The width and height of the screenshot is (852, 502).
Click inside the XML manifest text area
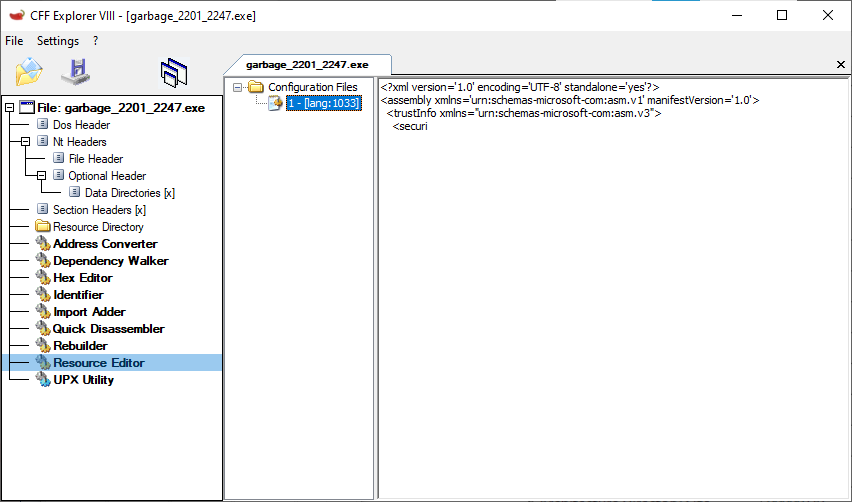610,300
